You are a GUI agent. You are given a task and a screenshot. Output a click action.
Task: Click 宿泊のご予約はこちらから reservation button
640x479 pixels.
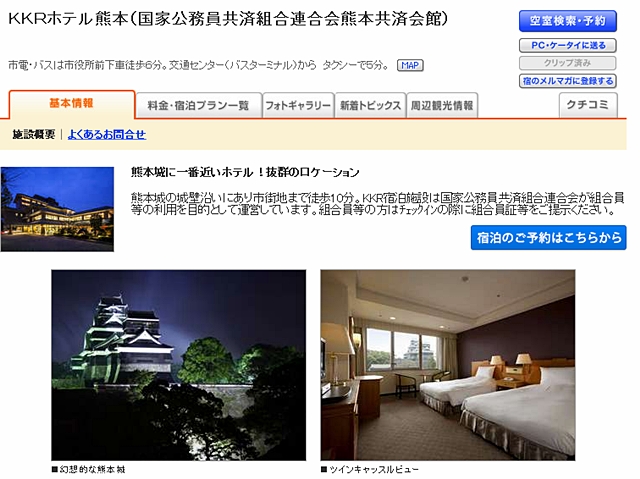549,237
